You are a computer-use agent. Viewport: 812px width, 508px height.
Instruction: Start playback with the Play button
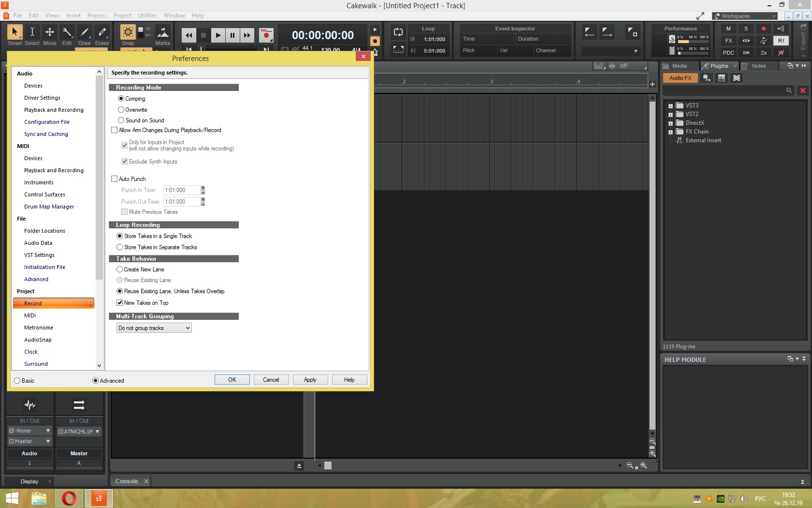[218, 35]
